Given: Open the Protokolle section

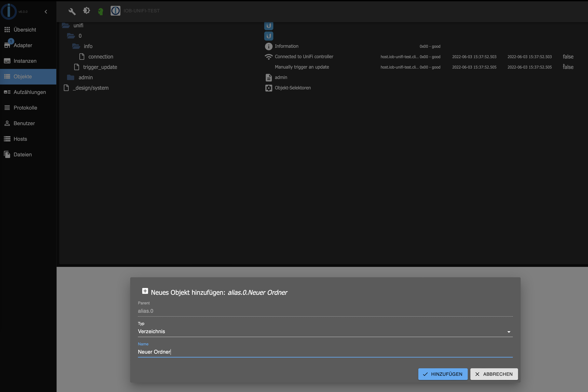Looking at the screenshot, I should click(x=25, y=107).
